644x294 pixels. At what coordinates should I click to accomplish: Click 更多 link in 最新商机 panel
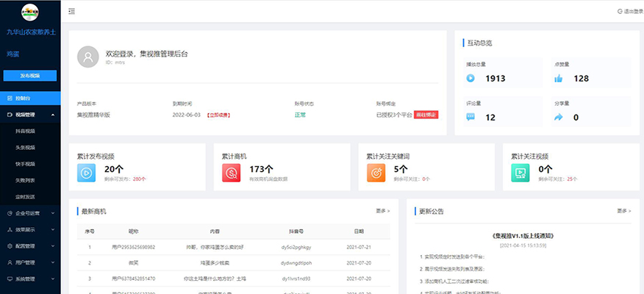point(382,211)
